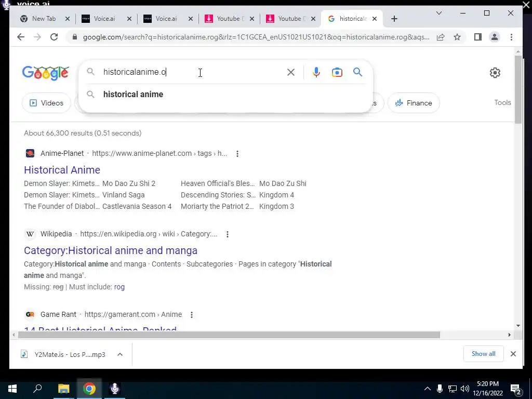Open options for Anime-Planet result
The image size is (532, 399).
coord(237,154)
